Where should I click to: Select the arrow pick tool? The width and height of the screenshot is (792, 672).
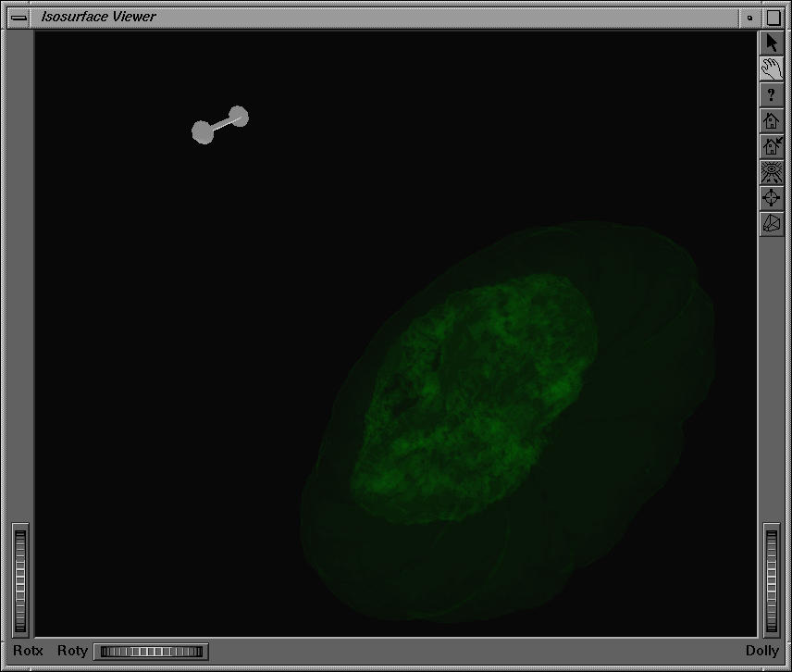772,43
